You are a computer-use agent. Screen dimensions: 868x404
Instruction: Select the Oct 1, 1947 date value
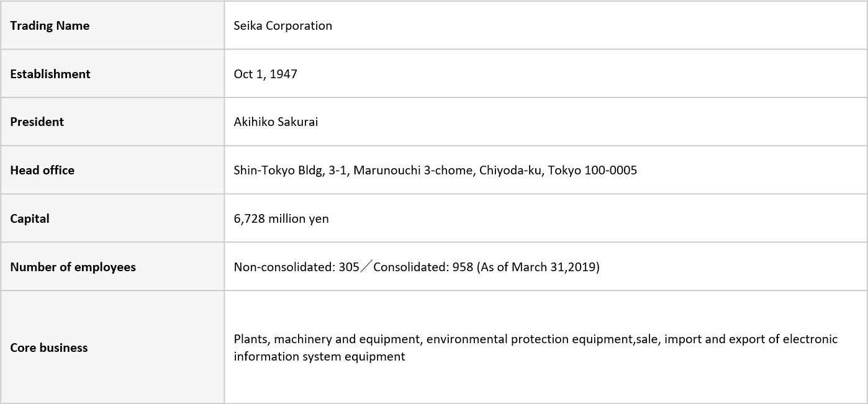(266, 74)
